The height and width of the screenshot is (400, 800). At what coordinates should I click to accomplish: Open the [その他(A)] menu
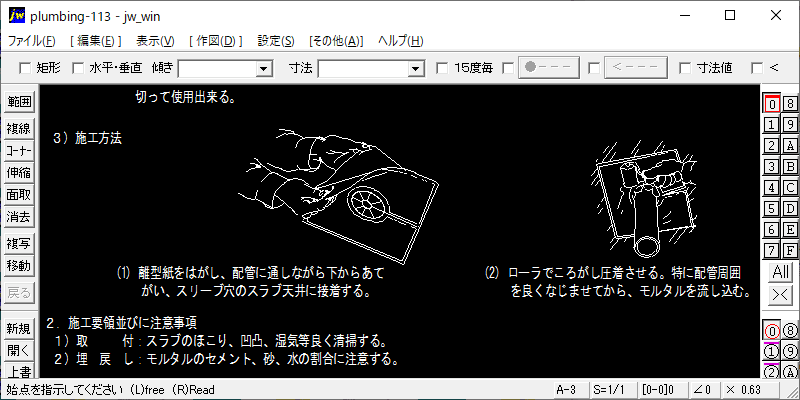[x=336, y=41]
